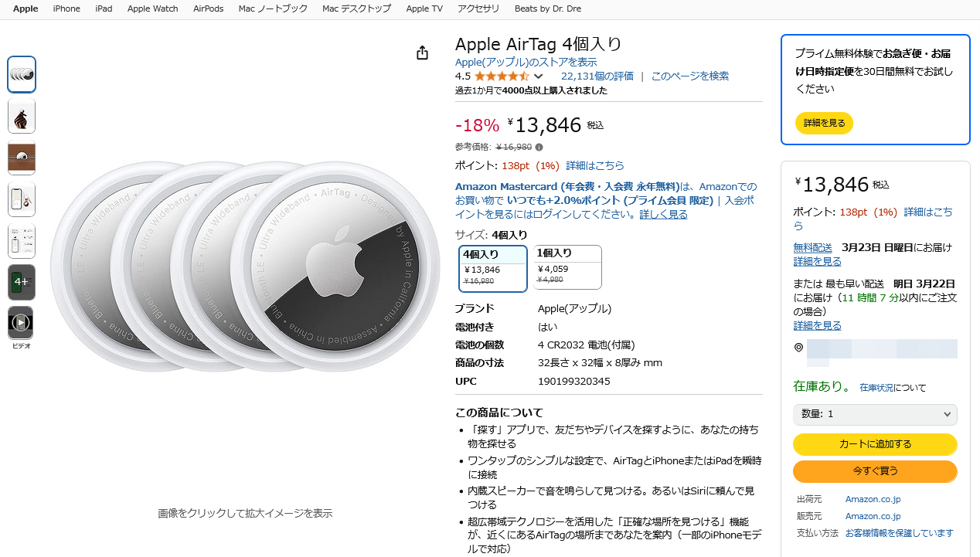Click the 今すぐ買う button
This screenshot has width=980, height=557.
coord(875,470)
